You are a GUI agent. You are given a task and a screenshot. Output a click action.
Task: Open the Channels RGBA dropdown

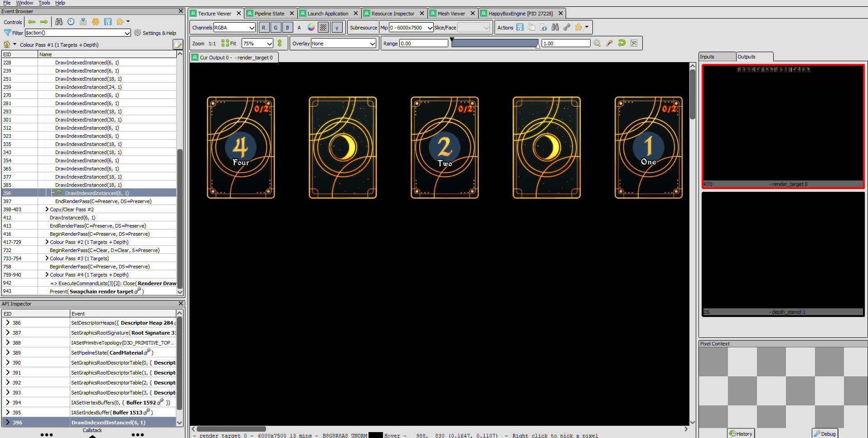pos(234,27)
